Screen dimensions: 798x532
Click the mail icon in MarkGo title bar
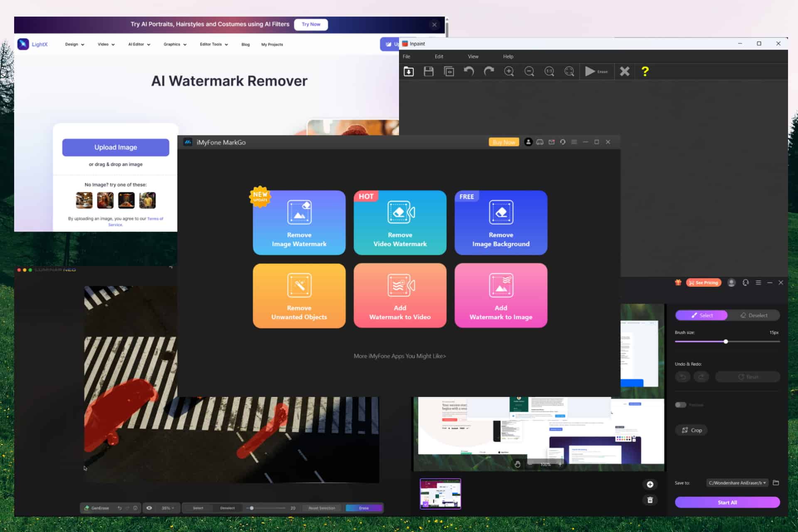pos(552,142)
